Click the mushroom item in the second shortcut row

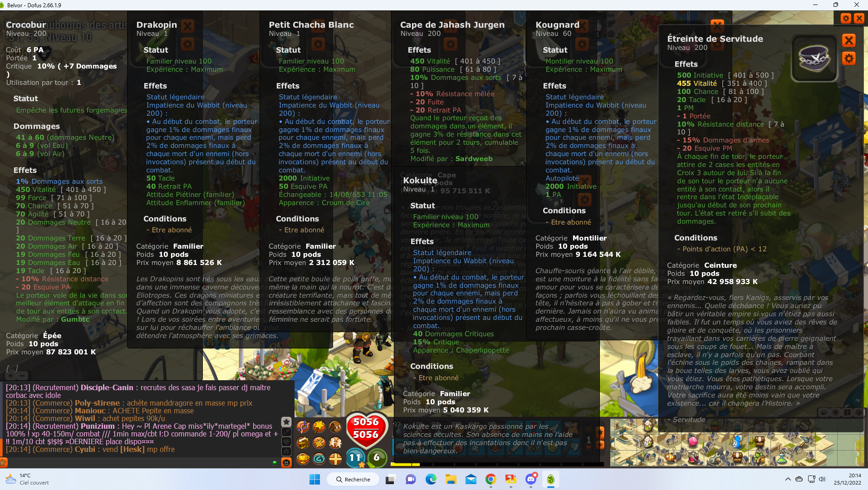pos(647,442)
